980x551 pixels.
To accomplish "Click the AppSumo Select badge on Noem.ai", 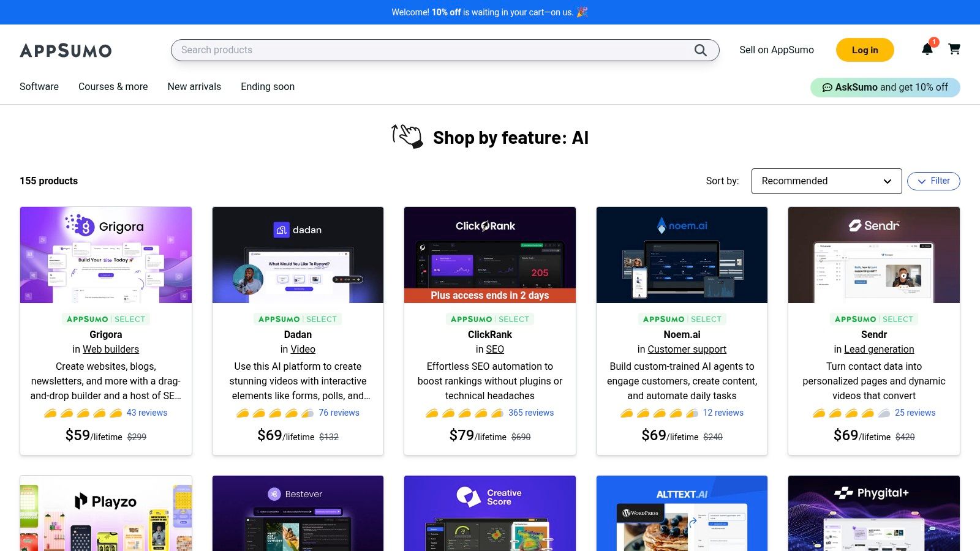I will (x=682, y=319).
